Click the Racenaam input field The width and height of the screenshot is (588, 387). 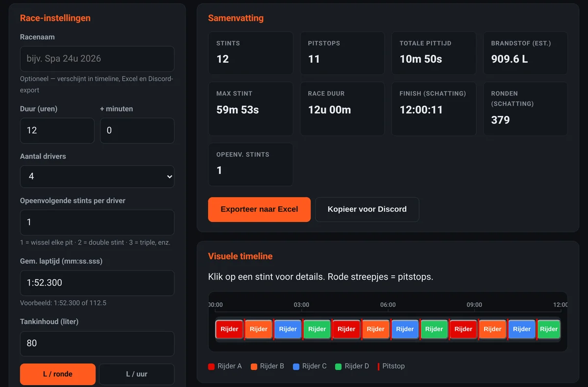click(x=97, y=59)
